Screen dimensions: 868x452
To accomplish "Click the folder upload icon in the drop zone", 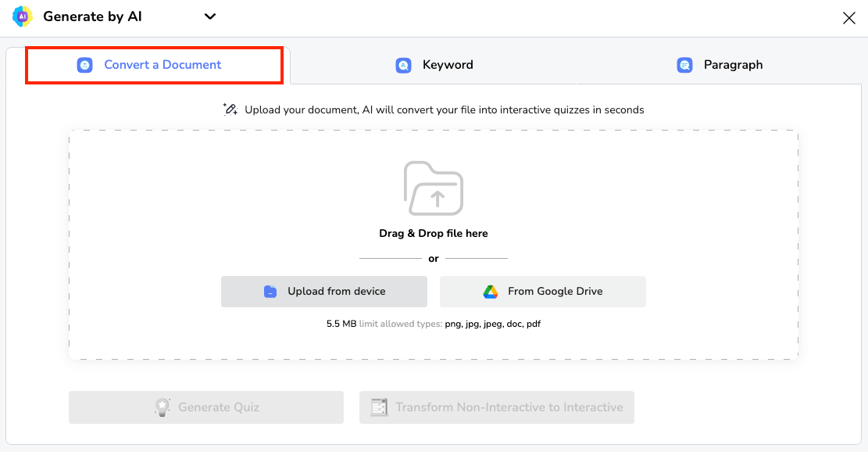I will [434, 188].
